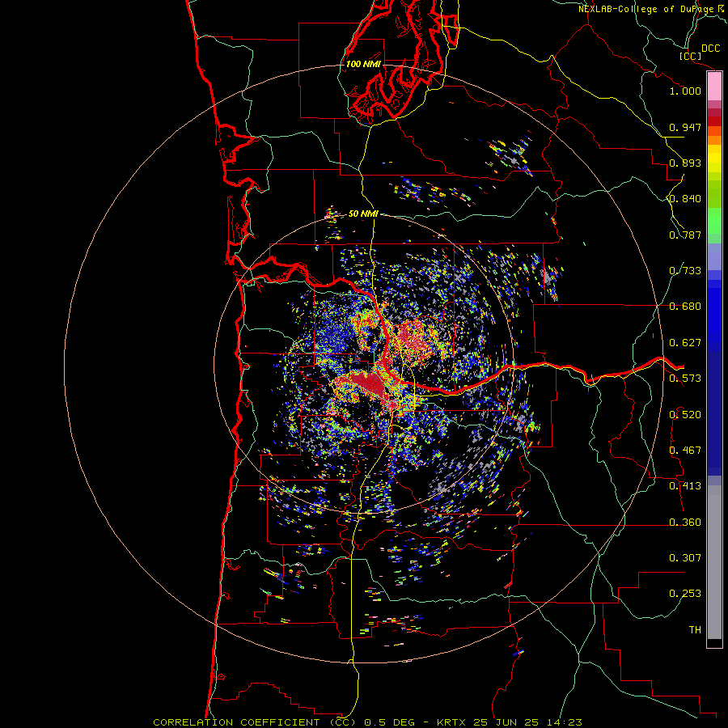Screen dimensions: 728x728
Task: Click the 0.733 scale value
Action: [685, 271]
